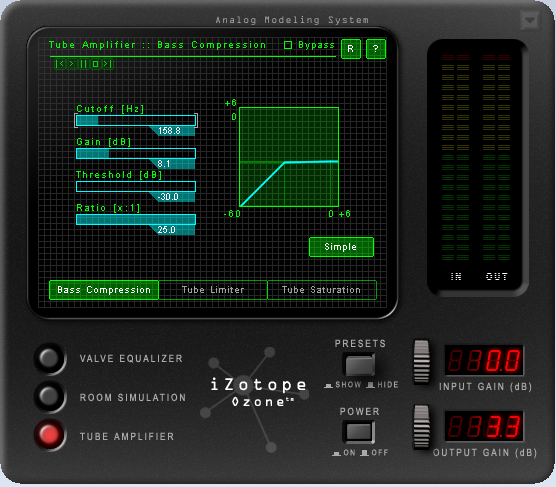Click the >| skip-to-end transport button
The height and width of the screenshot is (487, 556).
pyautogui.click(x=107, y=64)
